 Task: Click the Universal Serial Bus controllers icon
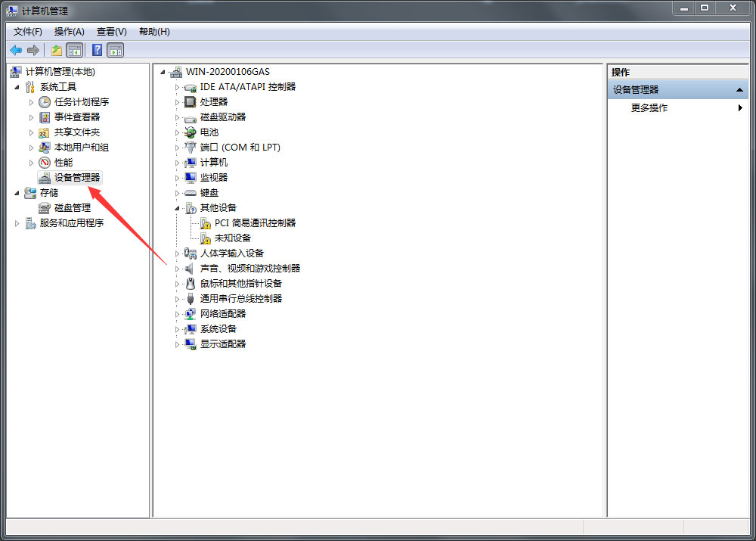coord(191,299)
